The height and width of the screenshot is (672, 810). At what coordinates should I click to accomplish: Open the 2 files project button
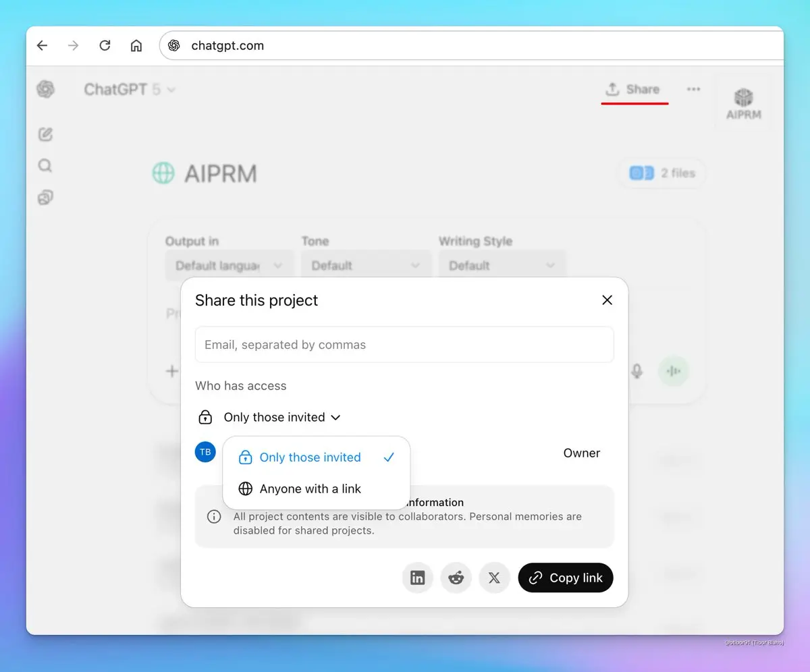coord(661,173)
